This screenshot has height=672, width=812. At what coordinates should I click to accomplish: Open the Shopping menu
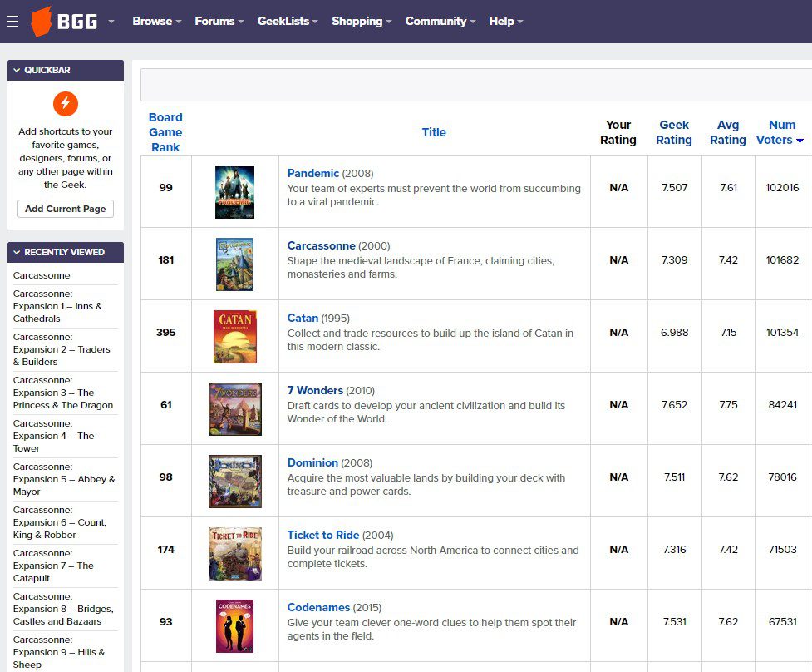click(362, 22)
